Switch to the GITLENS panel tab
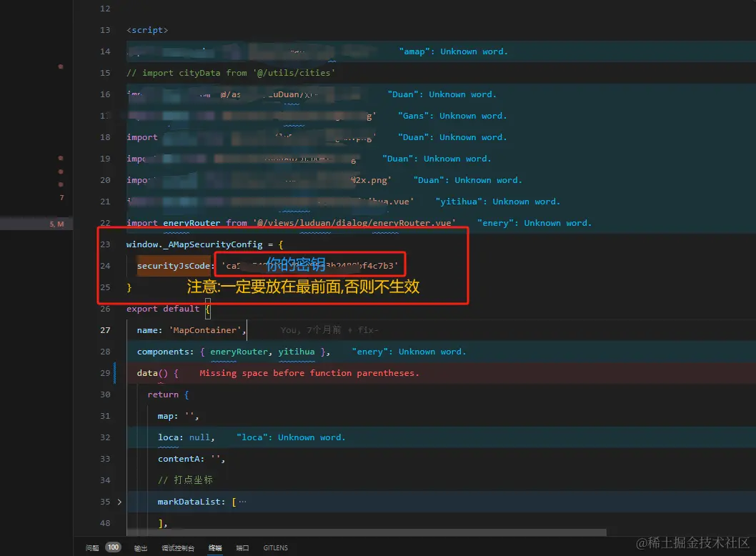Screen dimensions: 756x556 [x=275, y=548]
